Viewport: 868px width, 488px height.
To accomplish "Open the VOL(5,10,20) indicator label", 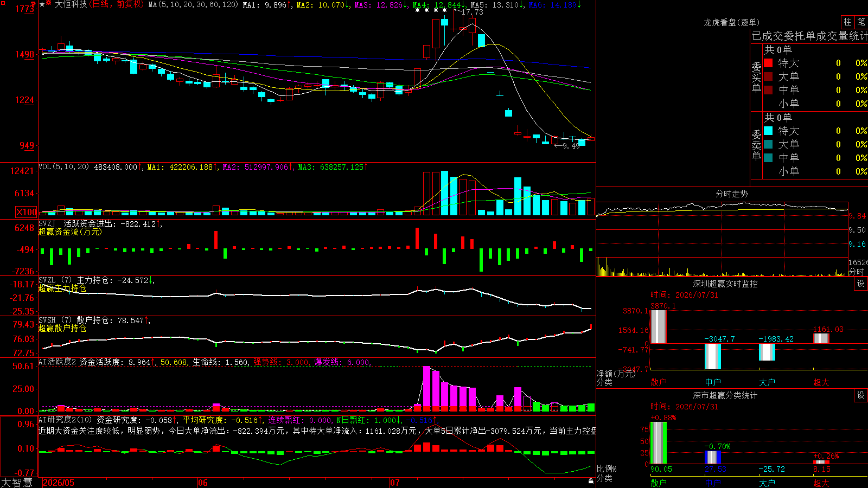I will point(64,166).
